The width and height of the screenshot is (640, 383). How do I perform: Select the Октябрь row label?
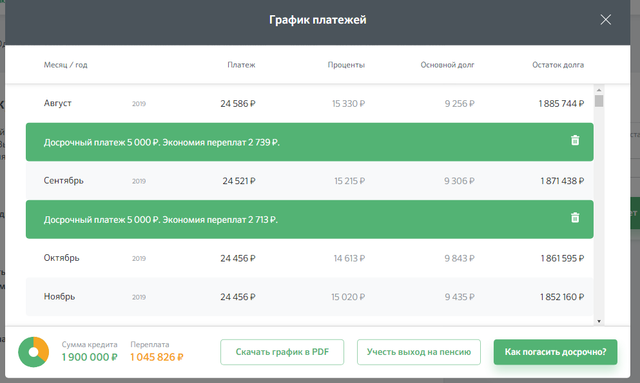pyautogui.click(x=62, y=258)
